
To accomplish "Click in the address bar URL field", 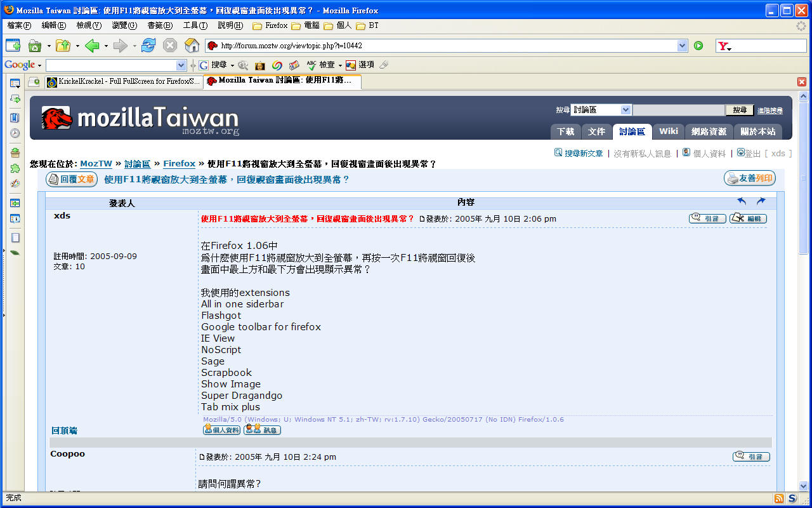I will click(x=448, y=46).
